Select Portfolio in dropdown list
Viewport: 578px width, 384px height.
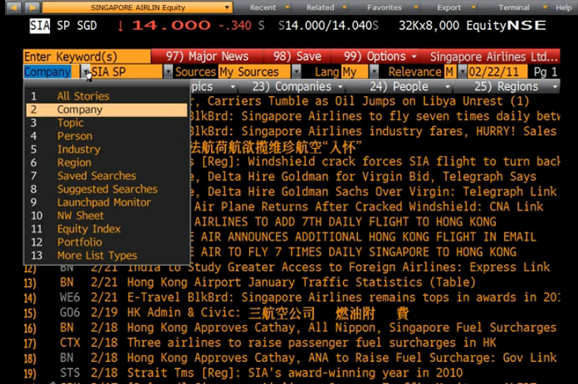(107, 242)
